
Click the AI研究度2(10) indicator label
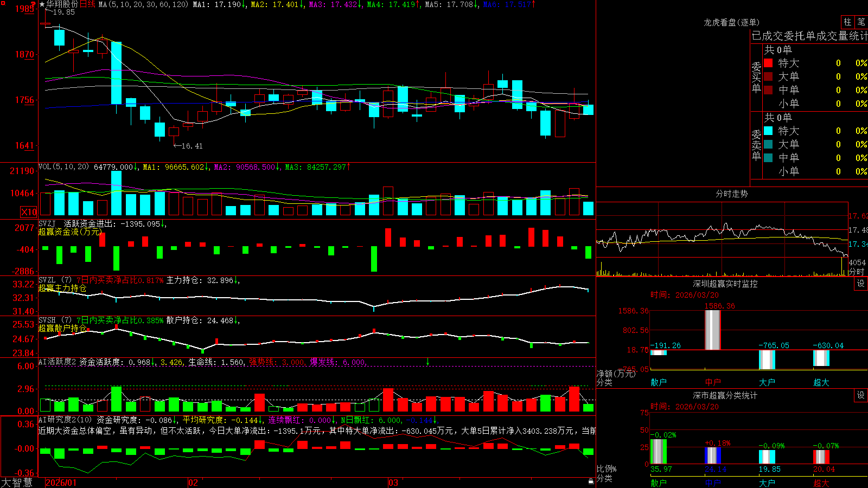click(65, 420)
